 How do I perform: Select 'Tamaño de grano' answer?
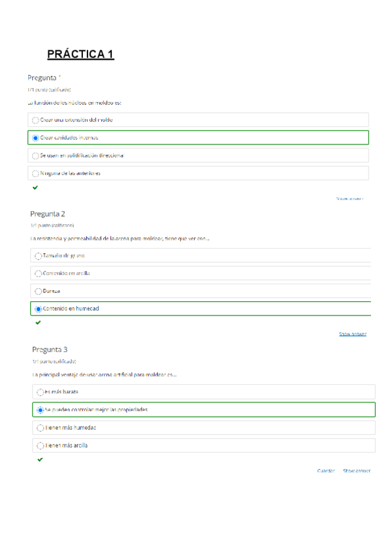coord(39,255)
